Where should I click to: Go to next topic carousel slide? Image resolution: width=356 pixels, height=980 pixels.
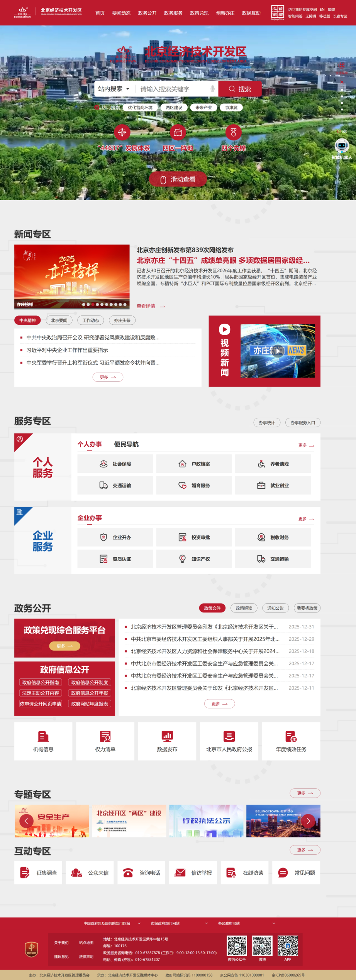tap(308, 821)
